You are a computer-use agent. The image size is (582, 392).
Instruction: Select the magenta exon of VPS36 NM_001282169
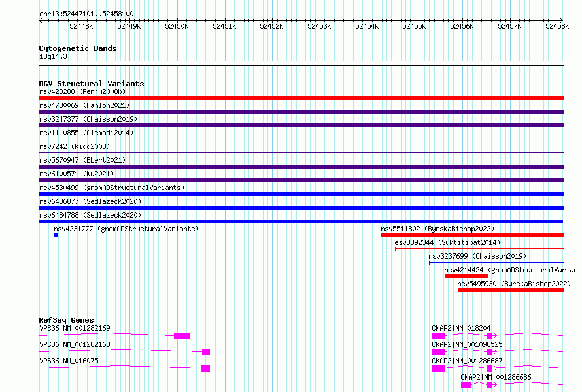(182, 336)
